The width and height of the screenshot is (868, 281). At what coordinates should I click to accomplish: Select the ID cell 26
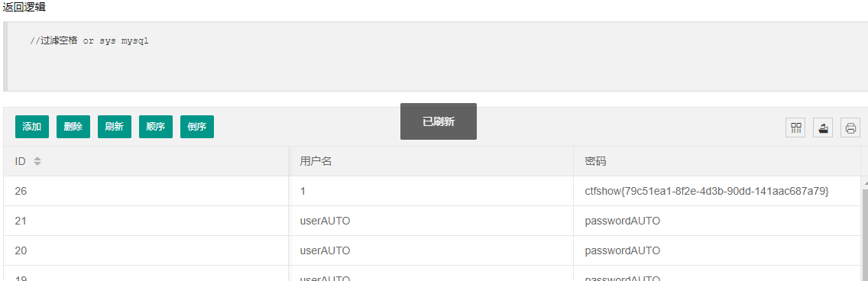pyautogui.click(x=146, y=192)
